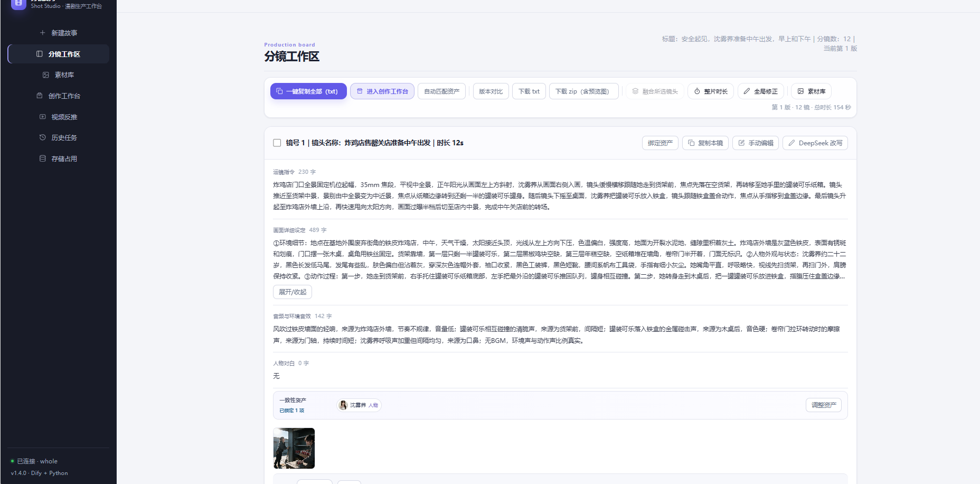Click the edit icon in 手动编辑
The image size is (980, 484).
pyautogui.click(x=741, y=143)
